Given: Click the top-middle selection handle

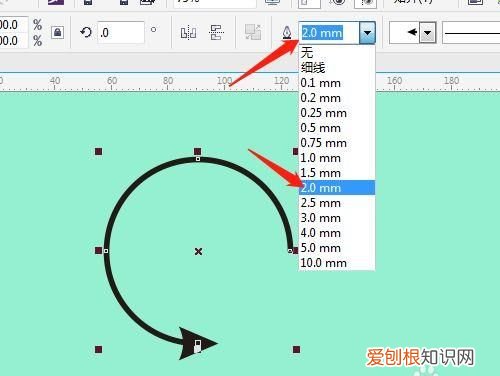Looking at the screenshot, I should (x=197, y=152).
